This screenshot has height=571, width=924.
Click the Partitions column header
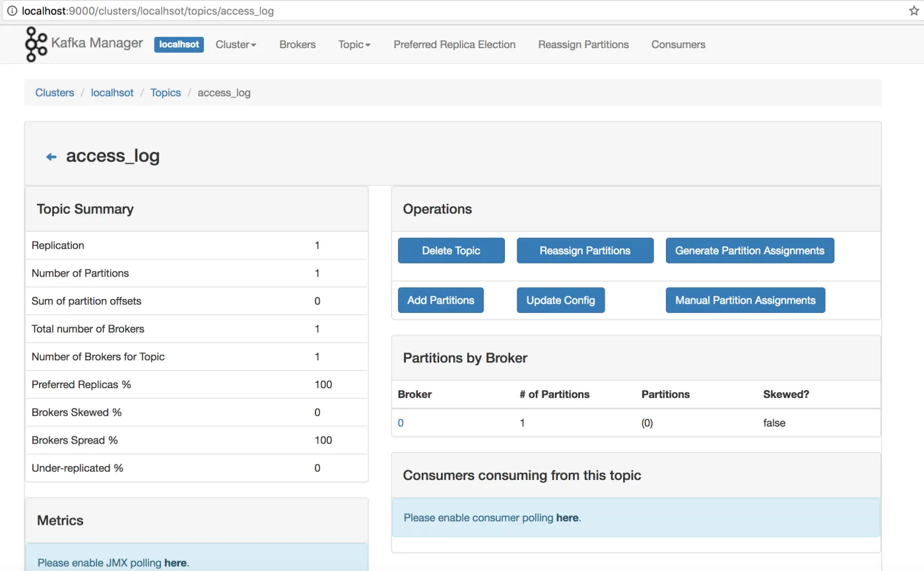point(665,394)
